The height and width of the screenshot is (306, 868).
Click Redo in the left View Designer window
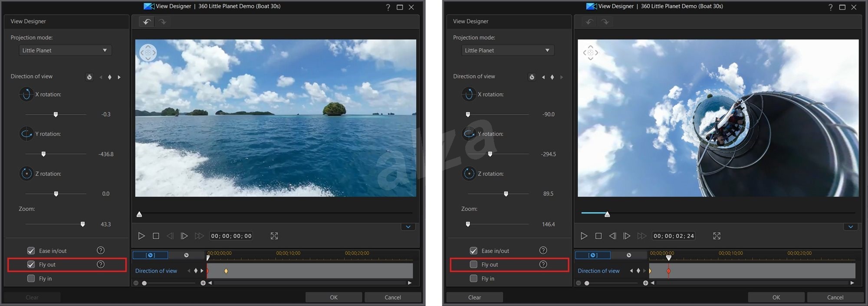coord(162,22)
